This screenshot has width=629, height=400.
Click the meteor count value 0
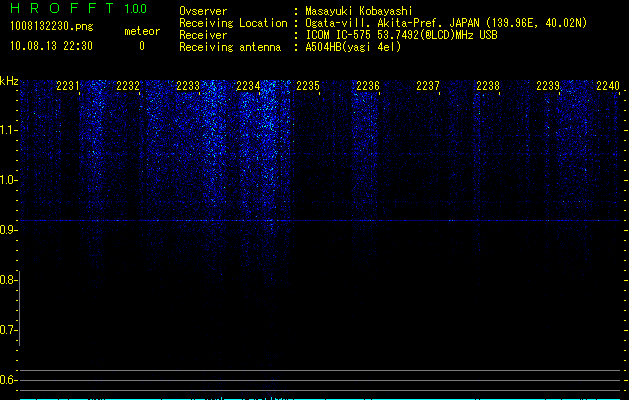click(142, 46)
